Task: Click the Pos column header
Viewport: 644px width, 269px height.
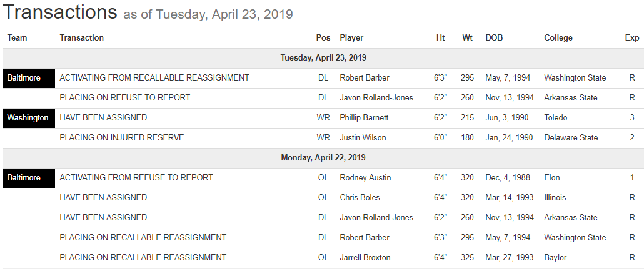Action: [323, 38]
